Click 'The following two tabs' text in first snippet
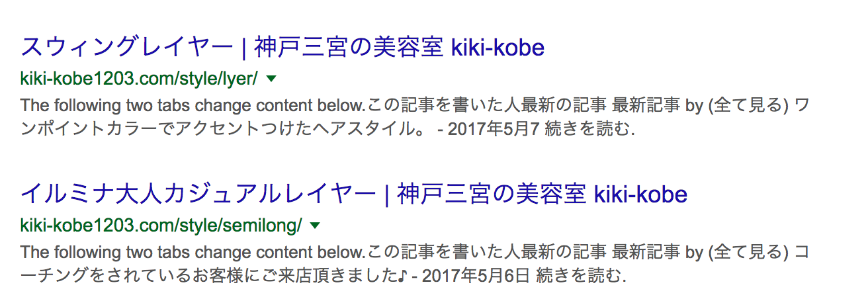This screenshot has height=303, width=868. (94, 105)
